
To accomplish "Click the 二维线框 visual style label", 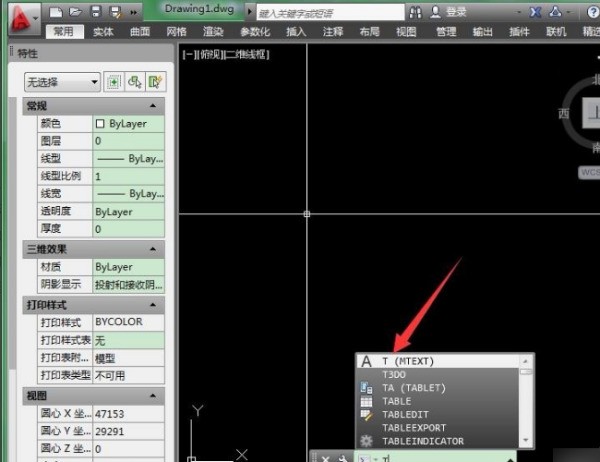I will (248, 55).
